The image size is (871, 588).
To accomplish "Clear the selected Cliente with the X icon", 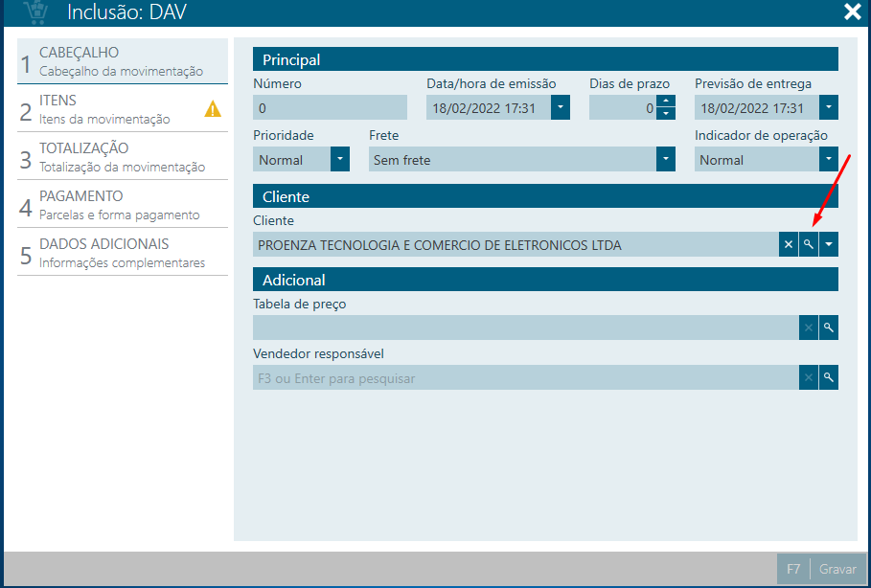I will (789, 244).
